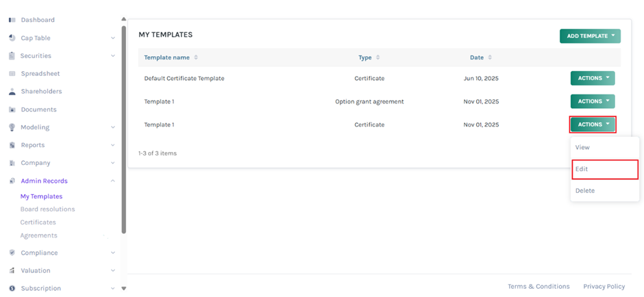Open the Add Template dropdown
This screenshot has width=644, height=297.
pos(590,36)
